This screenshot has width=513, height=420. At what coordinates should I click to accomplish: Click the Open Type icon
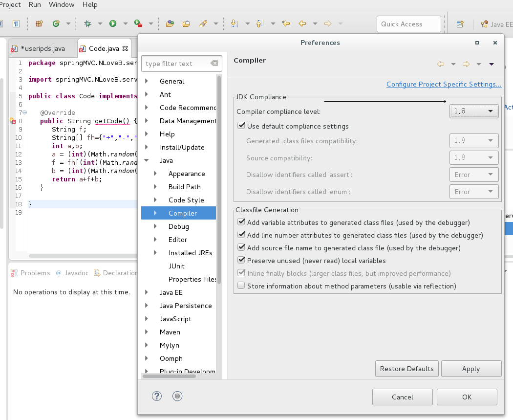click(170, 23)
